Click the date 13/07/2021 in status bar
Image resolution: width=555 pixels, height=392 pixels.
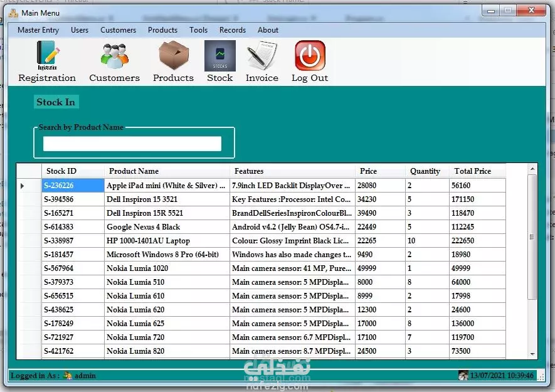pos(487,375)
